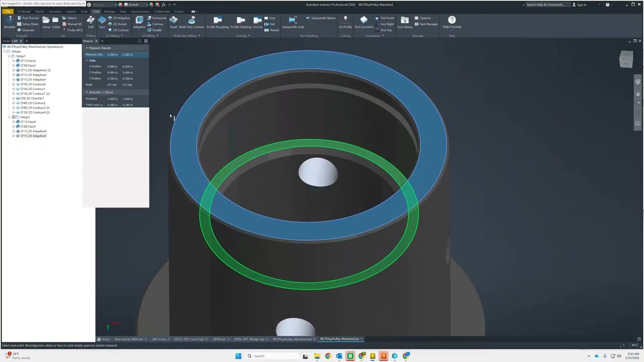Select 2D Profile cutting tool

click(x=345, y=22)
